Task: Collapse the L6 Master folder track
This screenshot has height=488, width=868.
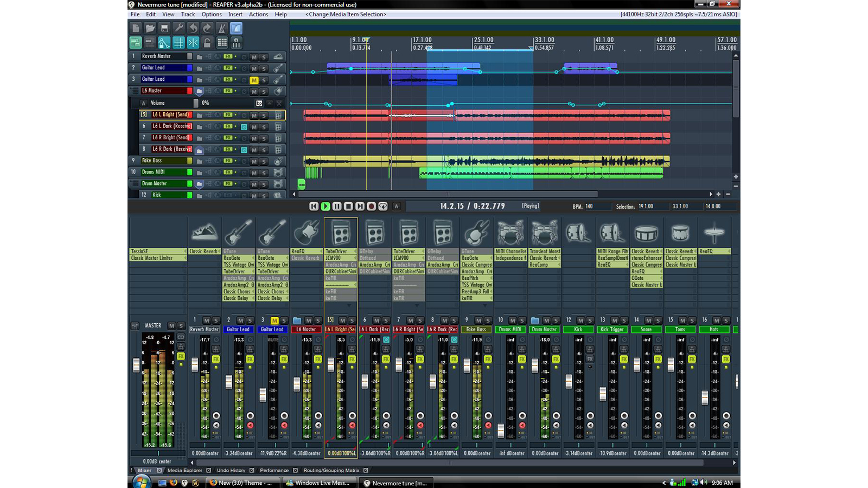Action: click(x=200, y=91)
